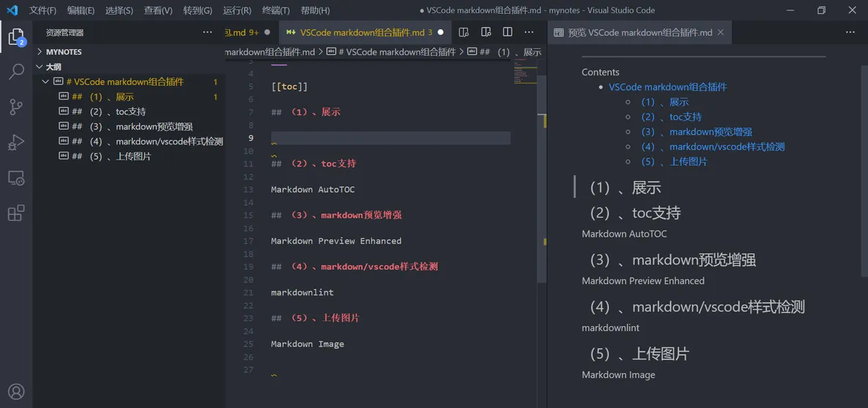The image size is (868, 408).
Task: Click the 资源管理器 panel title
Action: [65, 33]
